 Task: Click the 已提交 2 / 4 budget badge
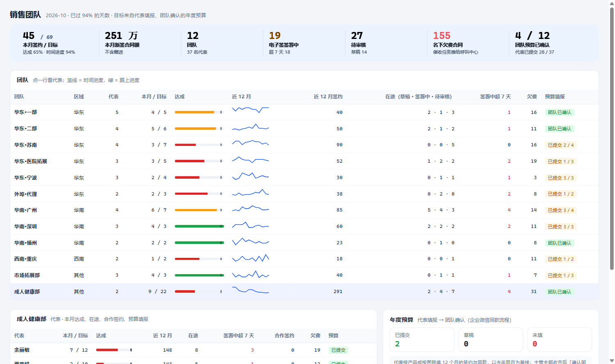(x=560, y=145)
